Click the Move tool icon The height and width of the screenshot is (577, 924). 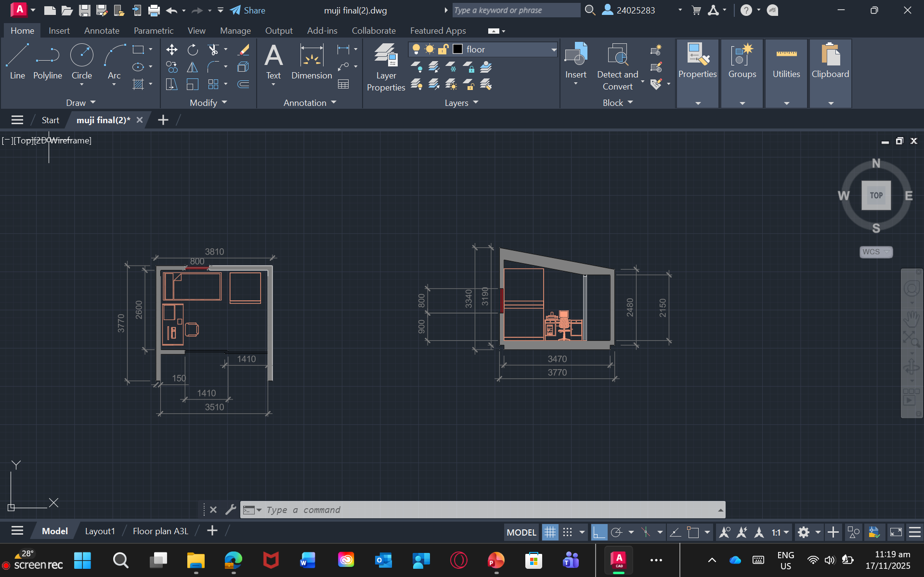171,50
